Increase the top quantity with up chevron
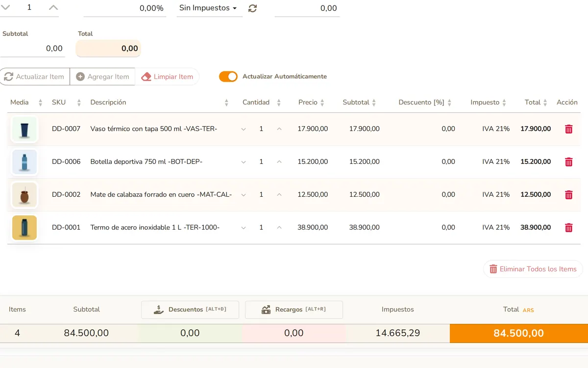588x368 pixels. click(53, 7)
